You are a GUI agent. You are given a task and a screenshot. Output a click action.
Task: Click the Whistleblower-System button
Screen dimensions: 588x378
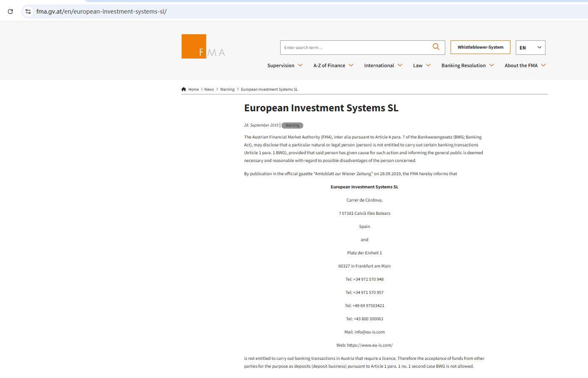coord(480,47)
